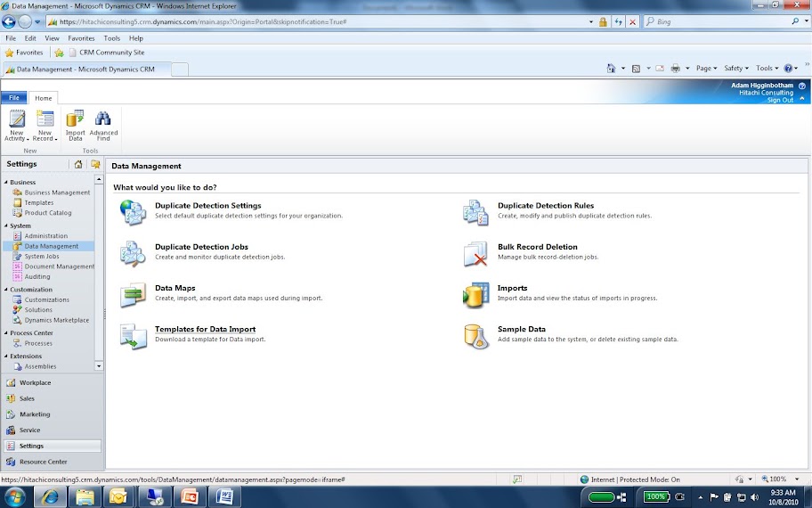Open Microsoft Word from the taskbar
This screenshot has height=508, width=812.
point(224,496)
